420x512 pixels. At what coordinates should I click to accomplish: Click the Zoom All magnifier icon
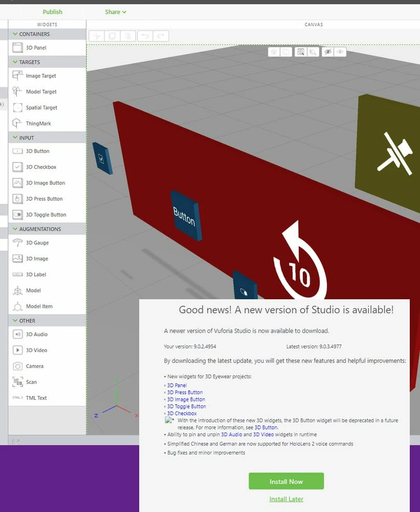pyautogui.click(x=301, y=52)
